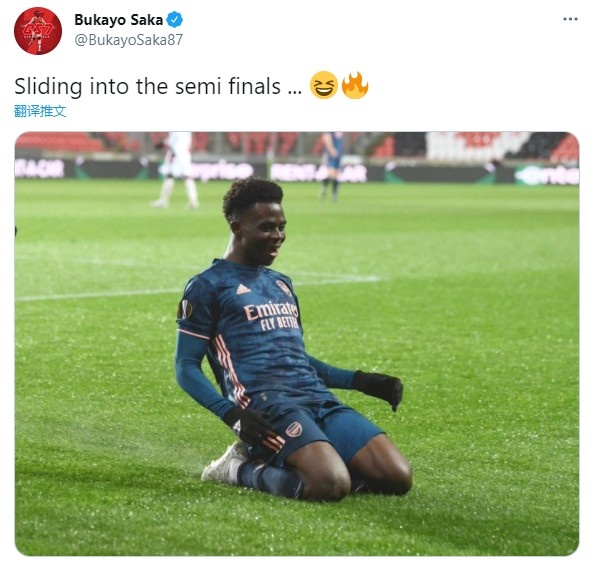Click the translate tweet link
592x563 pixels.
click(x=40, y=111)
